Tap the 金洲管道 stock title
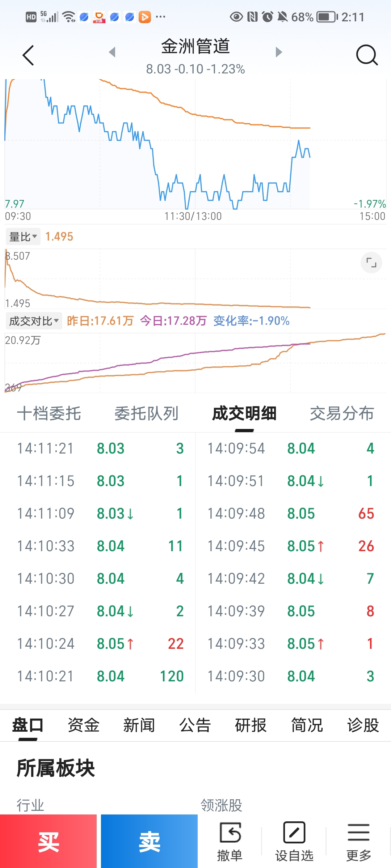This screenshot has width=391, height=868. point(195,46)
